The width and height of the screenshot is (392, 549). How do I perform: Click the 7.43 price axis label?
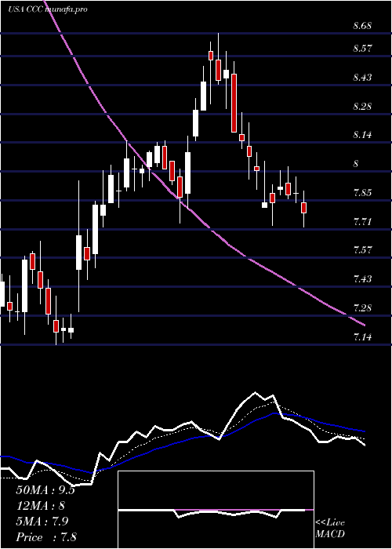[x=362, y=279]
